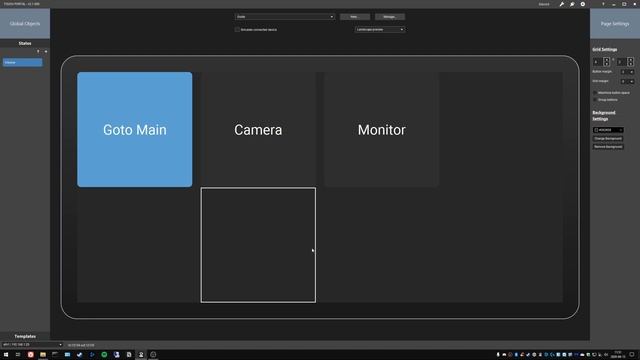The image size is (640, 360).
Task: Open Steam from the taskbar
Action: pos(80,355)
